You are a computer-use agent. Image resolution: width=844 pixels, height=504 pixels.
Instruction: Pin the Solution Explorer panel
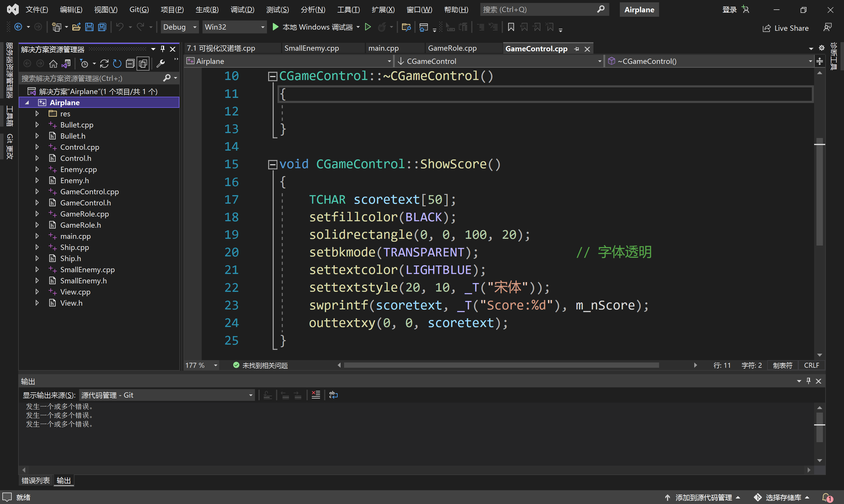pos(163,49)
